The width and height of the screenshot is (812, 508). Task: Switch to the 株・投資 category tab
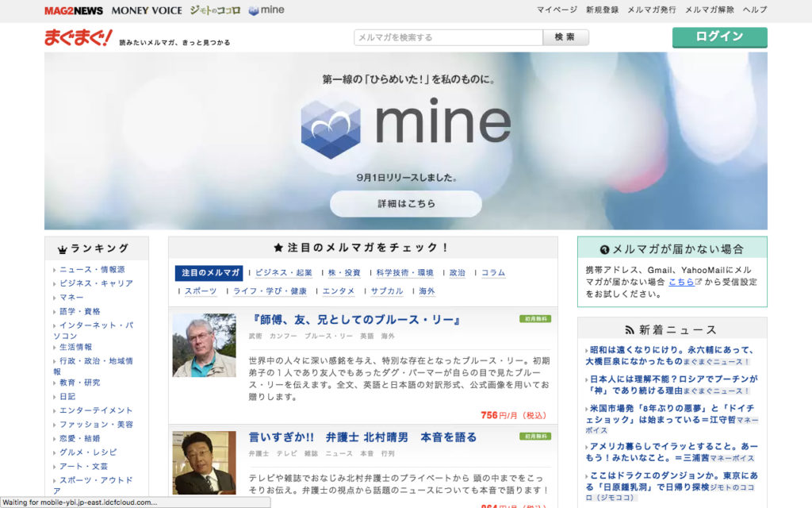tap(344, 273)
